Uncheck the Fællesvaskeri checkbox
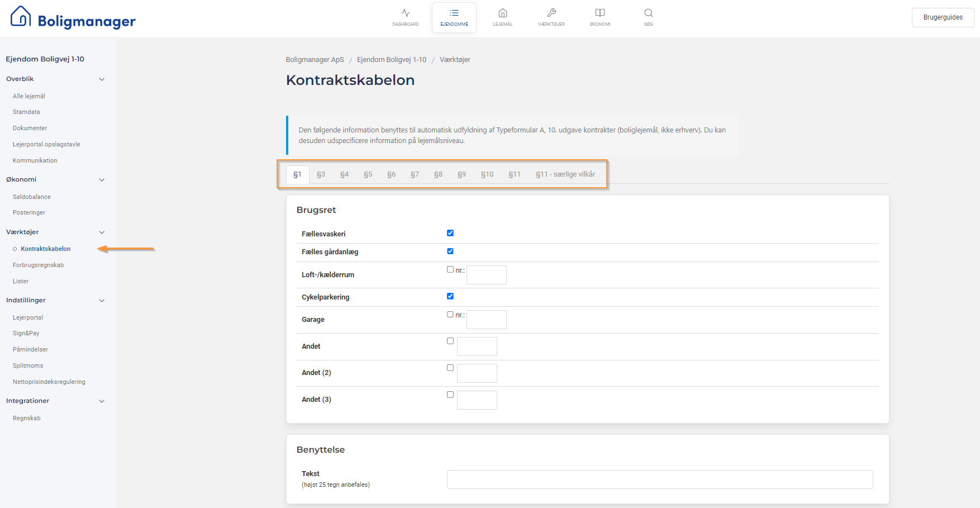 pos(450,233)
